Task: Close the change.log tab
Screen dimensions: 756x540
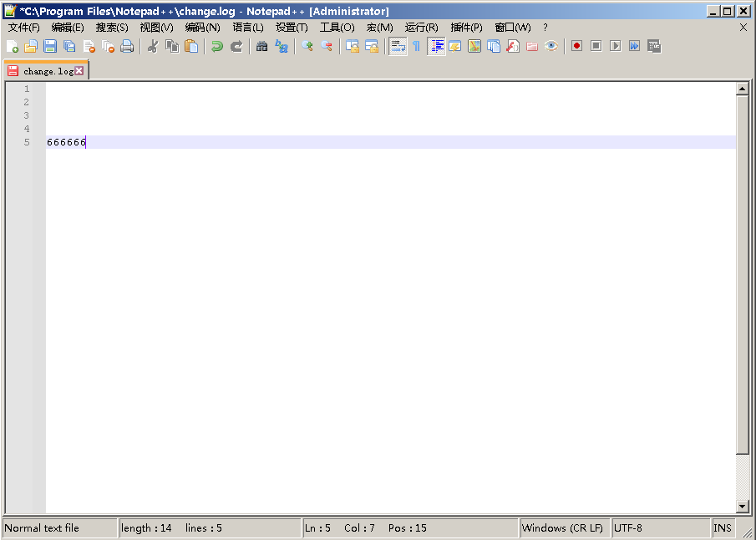Action: click(80, 70)
